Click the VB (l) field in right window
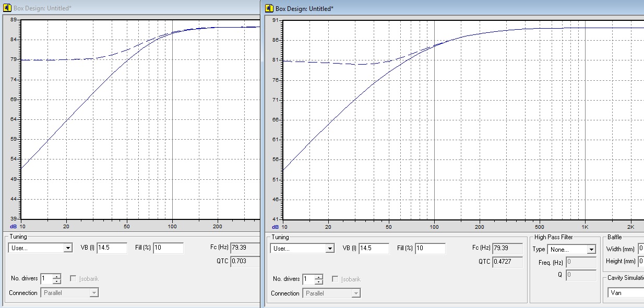 (x=374, y=249)
